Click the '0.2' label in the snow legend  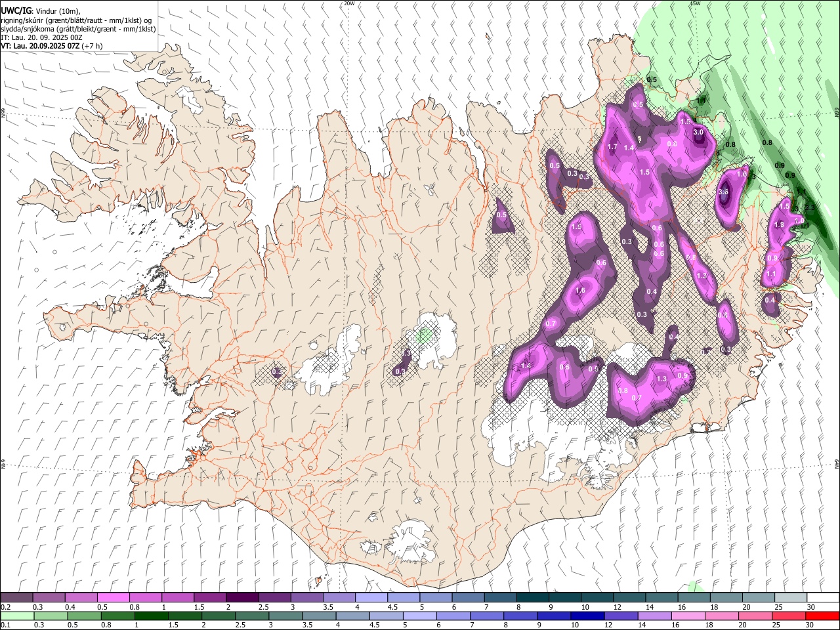point(6,607)
